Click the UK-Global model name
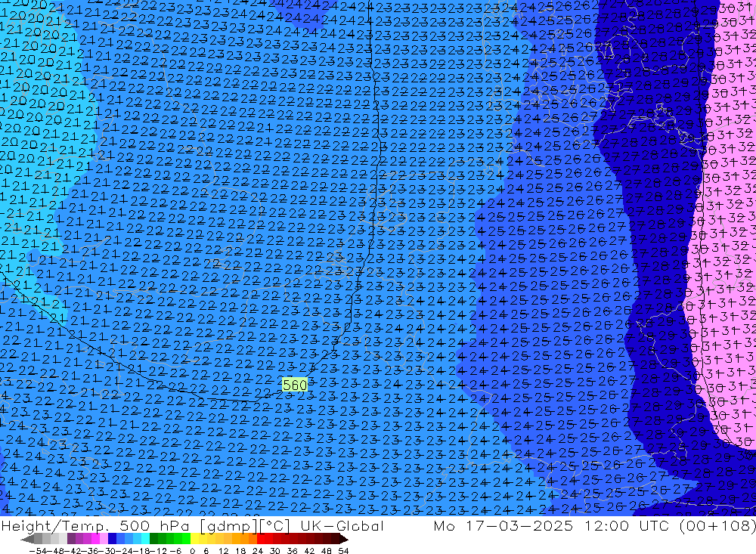The image size is (756, 554). (x=342, y=525)
